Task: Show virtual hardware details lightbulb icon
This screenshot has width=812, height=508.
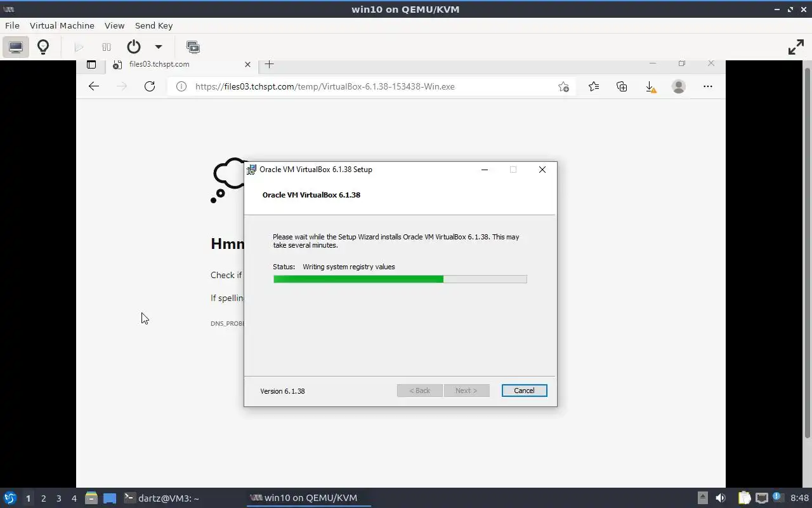Action: (43, 47)
